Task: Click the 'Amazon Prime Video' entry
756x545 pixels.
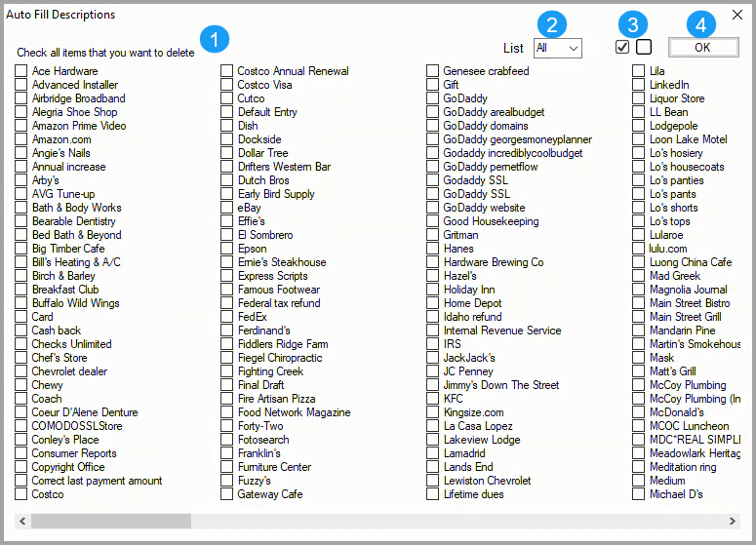Action: pyautogui.click(x=79, y=126)
